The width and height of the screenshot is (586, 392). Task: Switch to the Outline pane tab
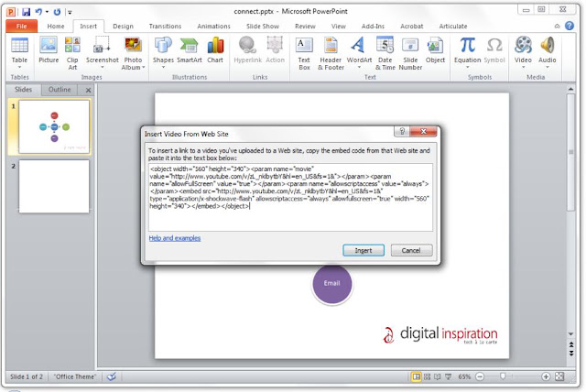(60, 90)
